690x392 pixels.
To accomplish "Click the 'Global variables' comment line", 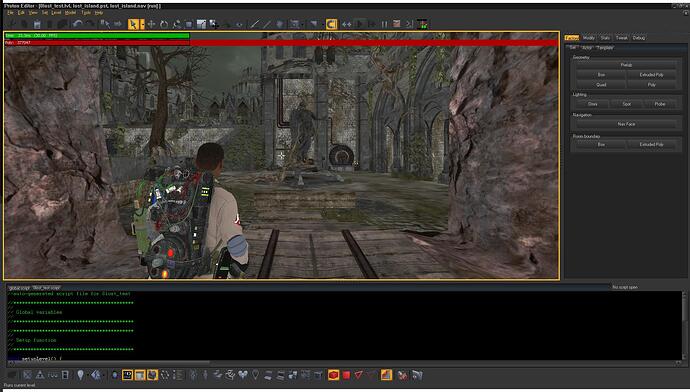I will [35, 312].
